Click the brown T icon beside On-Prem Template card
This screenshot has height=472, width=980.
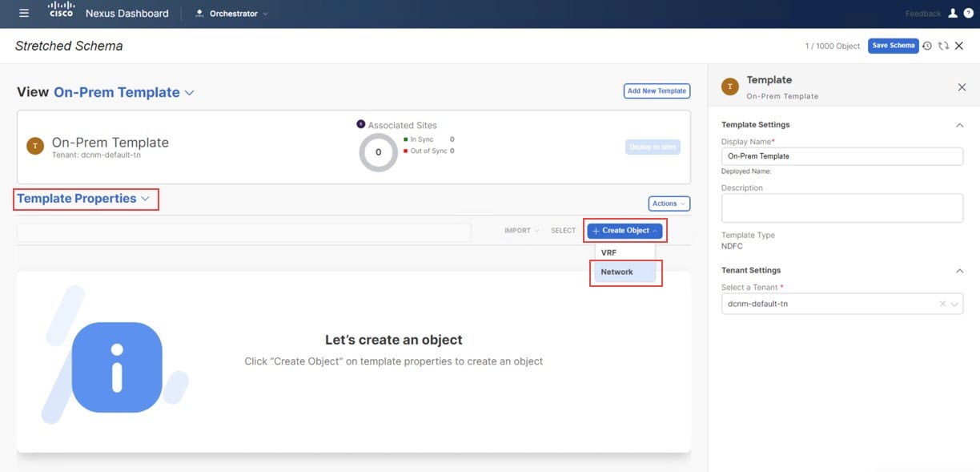(35, 146)
